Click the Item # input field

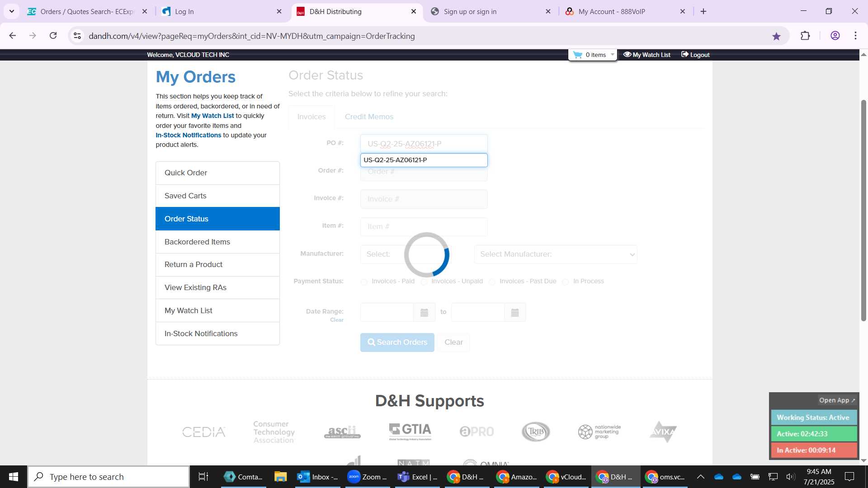tap(424, 226)
